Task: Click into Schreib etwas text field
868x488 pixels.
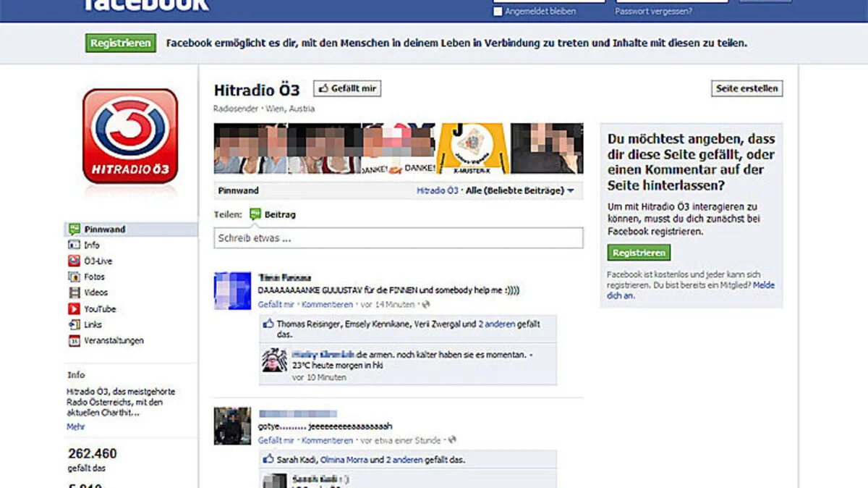Action: (398, 238)
